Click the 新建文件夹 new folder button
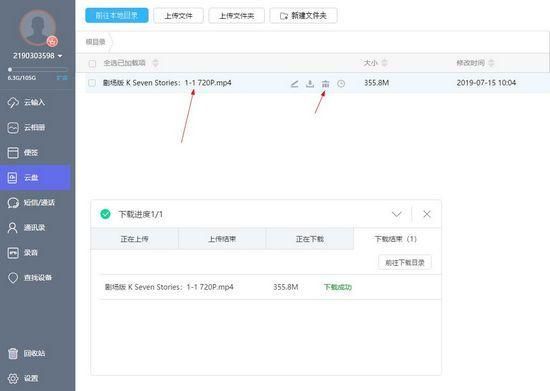Viewport: 550px width, 391px height. [303, 16]
